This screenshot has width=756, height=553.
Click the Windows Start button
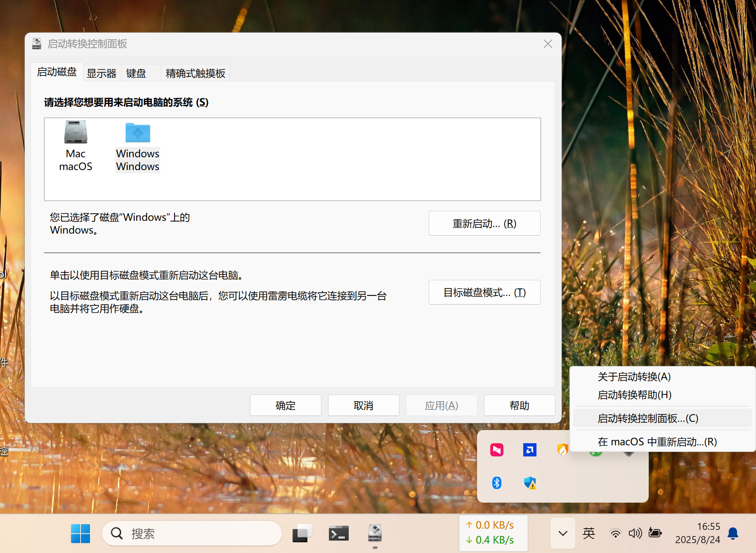(x=80, y=533)
